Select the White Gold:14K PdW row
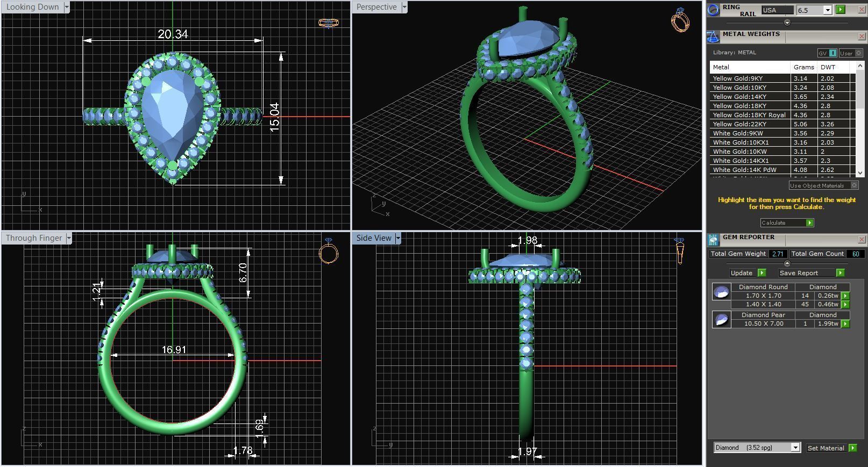Screen dimensions: 868x467 pyautogui.click(x=782, y=170)
